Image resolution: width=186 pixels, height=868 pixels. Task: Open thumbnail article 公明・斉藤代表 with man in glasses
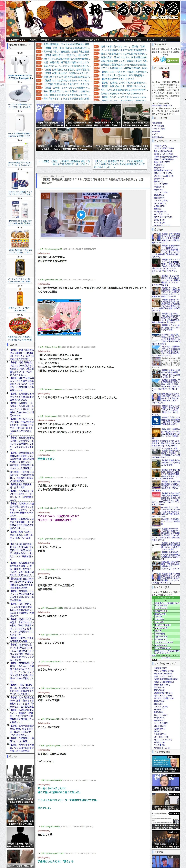coord(50,115)
